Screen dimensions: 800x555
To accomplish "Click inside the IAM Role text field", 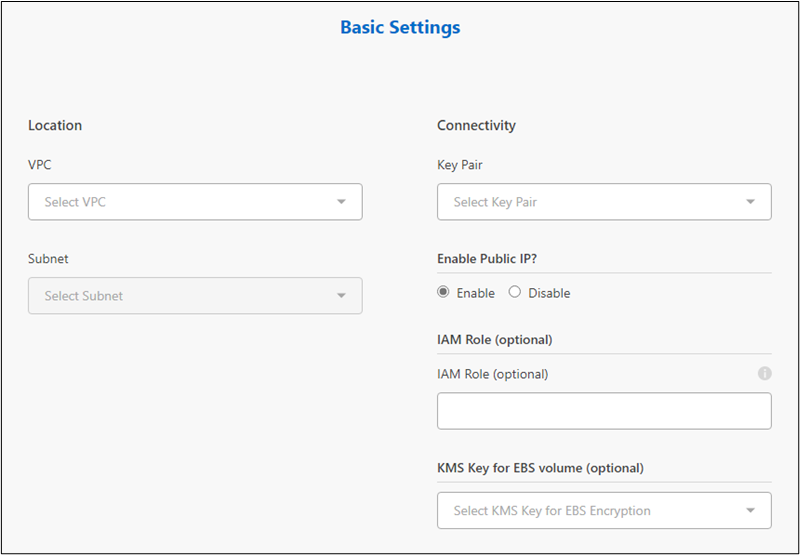I will (x=604, y=411).
